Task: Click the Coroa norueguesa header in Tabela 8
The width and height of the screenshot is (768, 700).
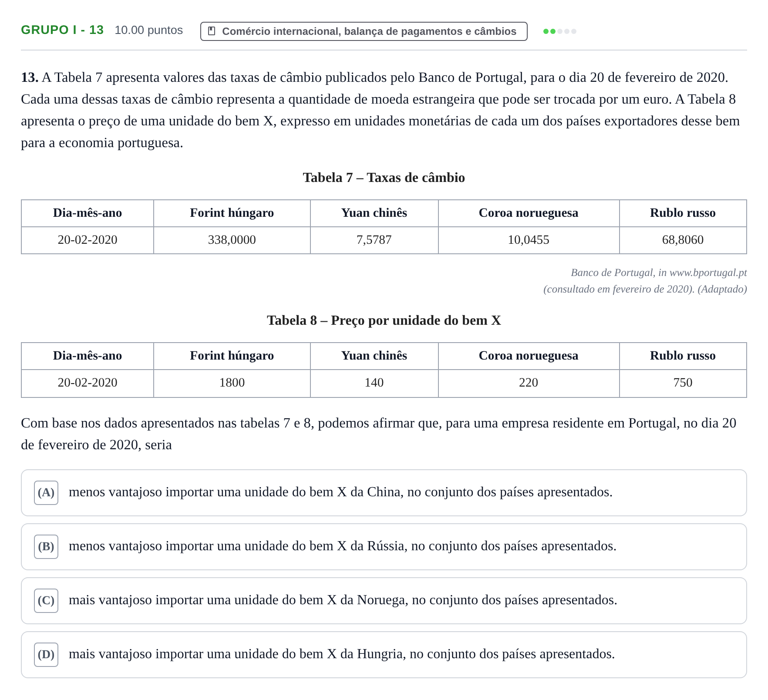Action: 529,356
